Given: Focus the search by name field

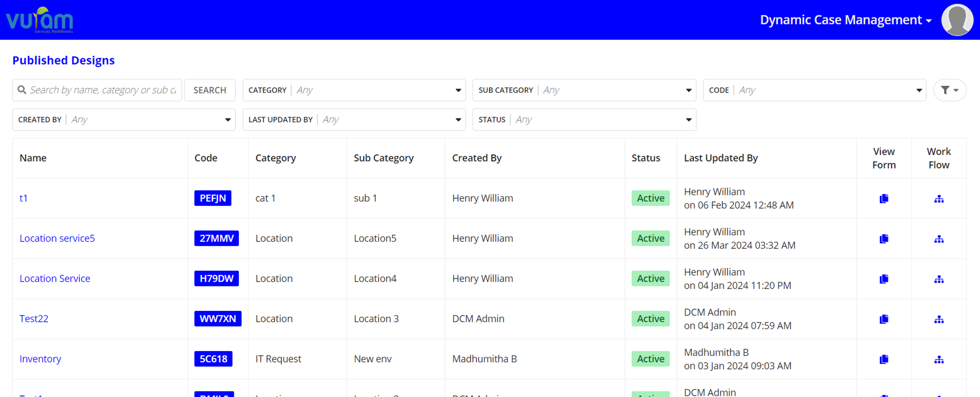Looking at the screenshot, I should (x=97, y=90).
